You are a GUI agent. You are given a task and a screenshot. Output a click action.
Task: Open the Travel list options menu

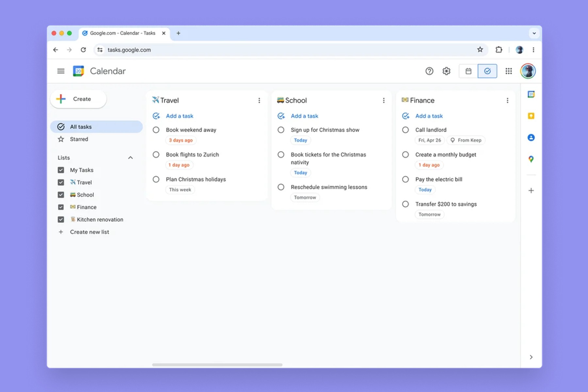(259, 100)
